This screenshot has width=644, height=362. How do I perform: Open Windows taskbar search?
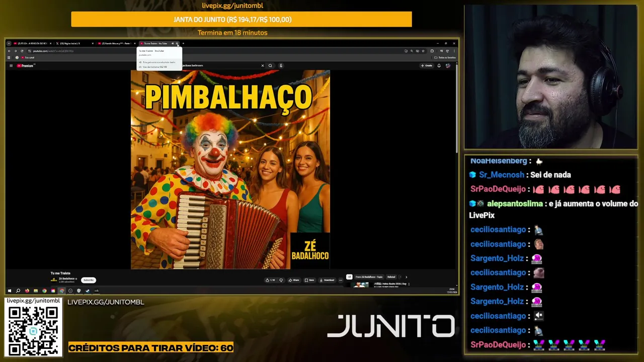point(18,291)
